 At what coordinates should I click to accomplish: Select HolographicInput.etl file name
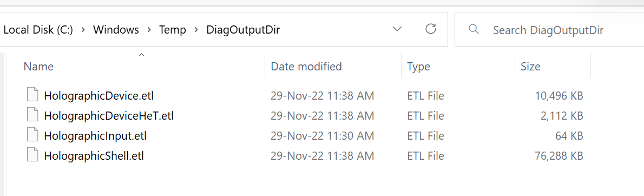pyautogui.click(x=95, y=136)
